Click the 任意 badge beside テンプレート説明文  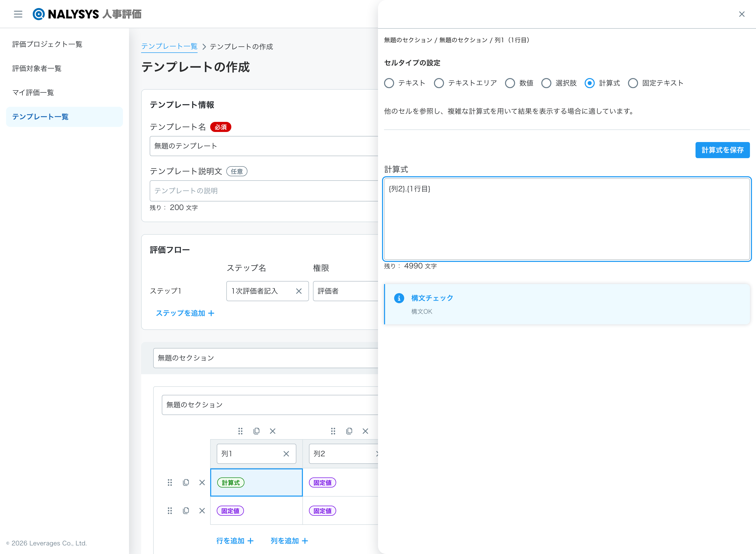point(237,171)
